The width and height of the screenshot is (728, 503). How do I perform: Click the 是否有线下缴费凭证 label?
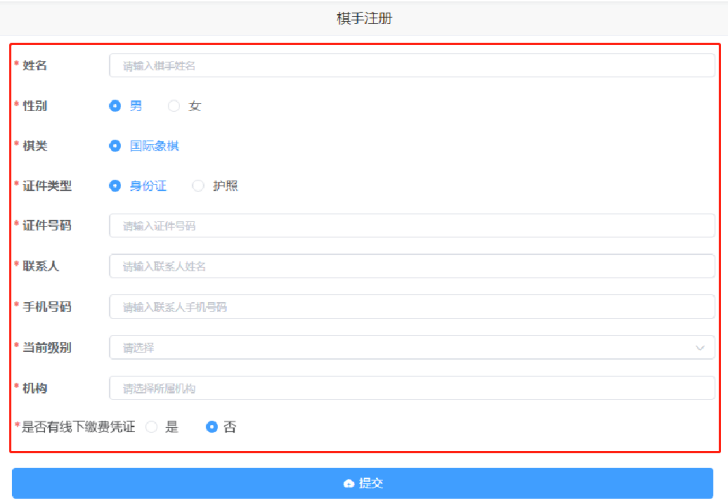[x=78, y=427]
